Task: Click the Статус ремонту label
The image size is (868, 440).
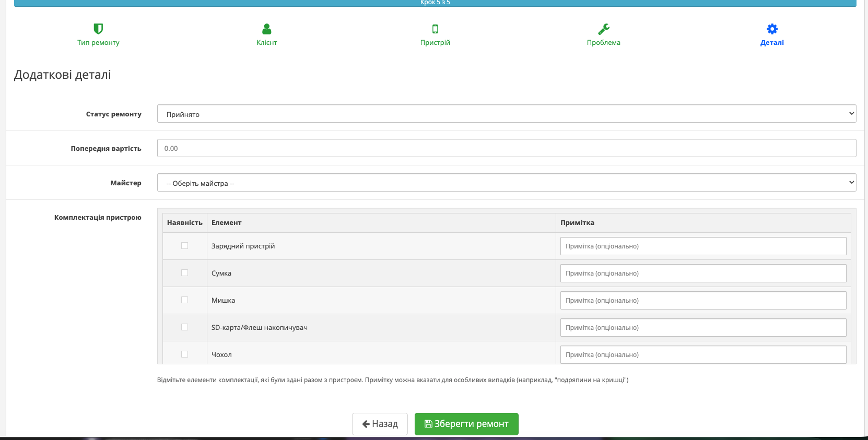Action: (114, 114)
